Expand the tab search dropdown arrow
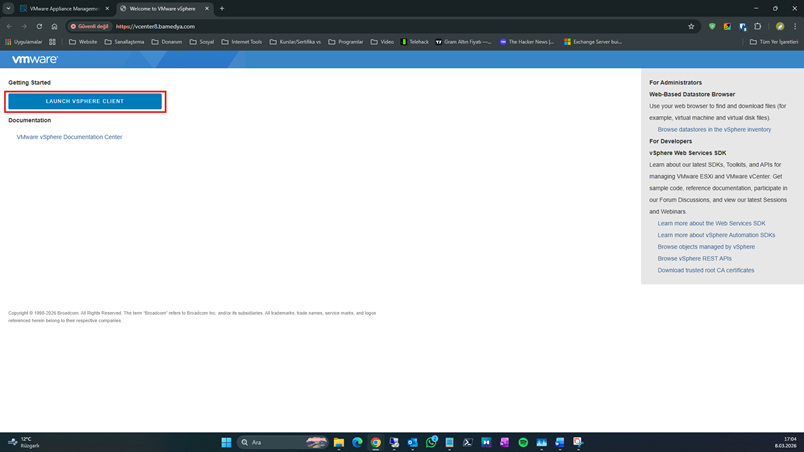 8,8
